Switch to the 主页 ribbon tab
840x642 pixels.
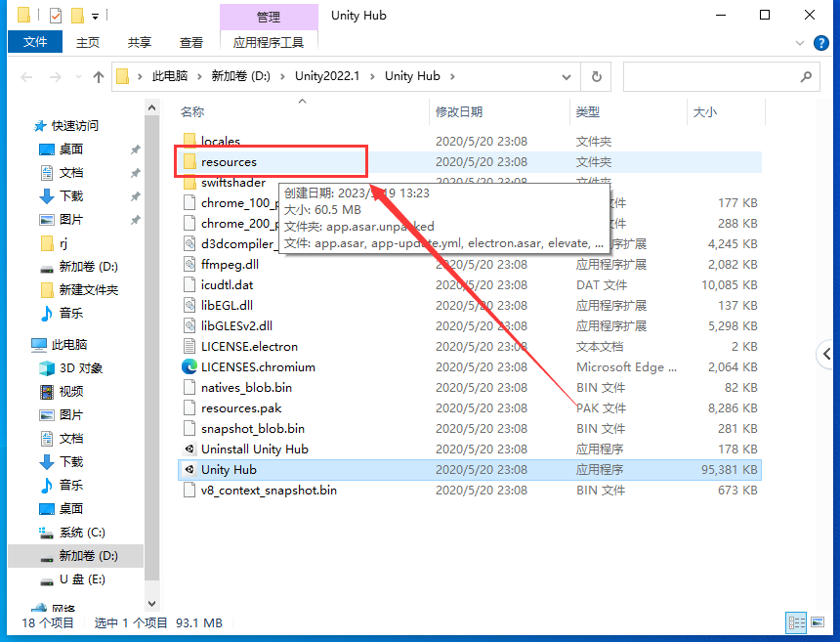pos(87,42)
